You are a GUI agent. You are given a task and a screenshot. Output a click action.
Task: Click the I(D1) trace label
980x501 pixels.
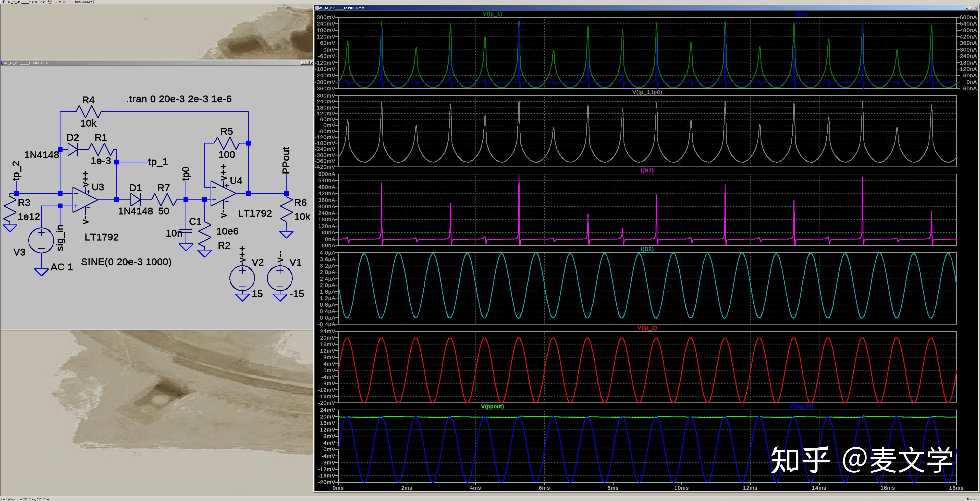click(x=801, y=14)
